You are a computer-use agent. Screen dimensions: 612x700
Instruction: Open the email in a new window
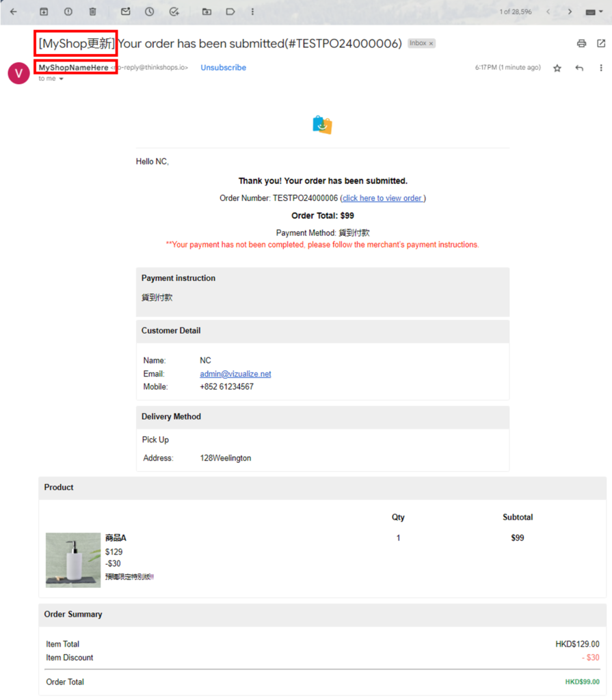click(x=601, y=43)
